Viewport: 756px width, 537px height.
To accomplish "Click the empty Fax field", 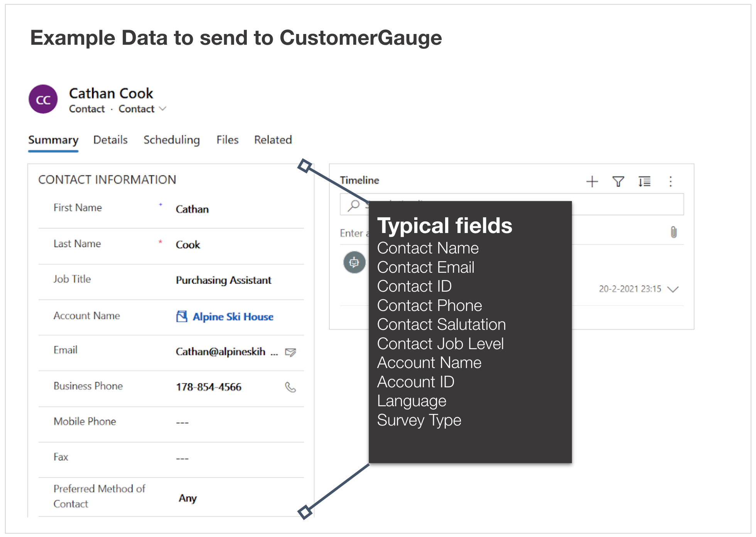I will [x=182, y=459].
